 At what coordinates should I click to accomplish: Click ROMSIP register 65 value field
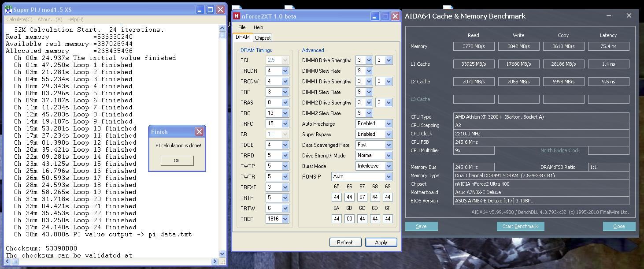pyautogui.click(x=337, y=197)
